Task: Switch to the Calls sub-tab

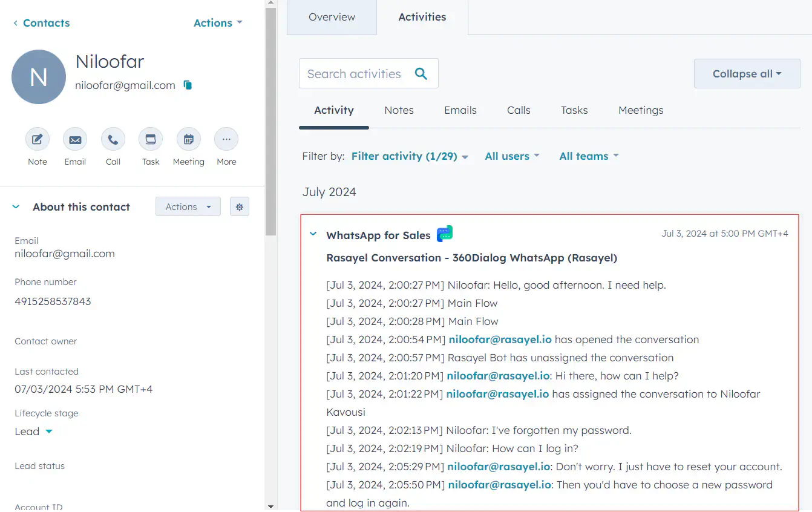Action: 519,110
